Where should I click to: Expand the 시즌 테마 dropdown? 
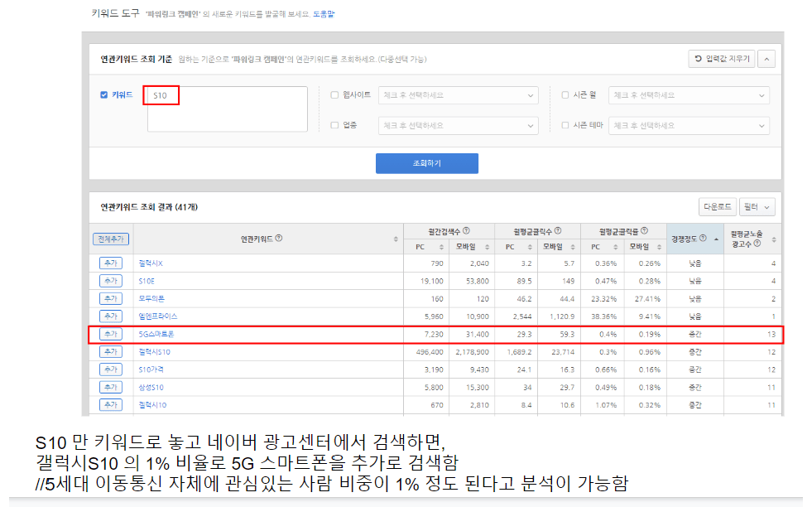(x=689, y=126)
